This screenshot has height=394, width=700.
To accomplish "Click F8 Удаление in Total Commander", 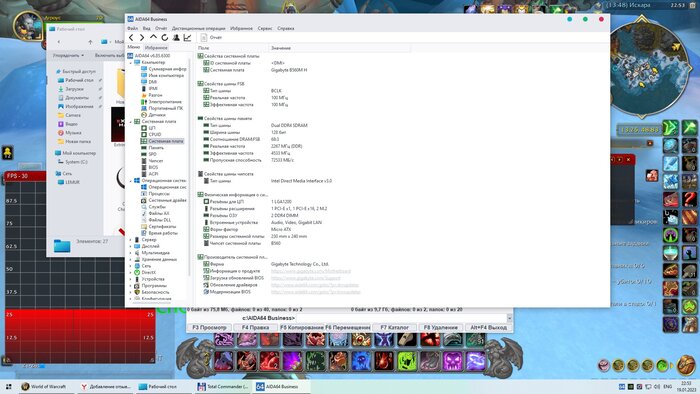I will coord(441,328).
